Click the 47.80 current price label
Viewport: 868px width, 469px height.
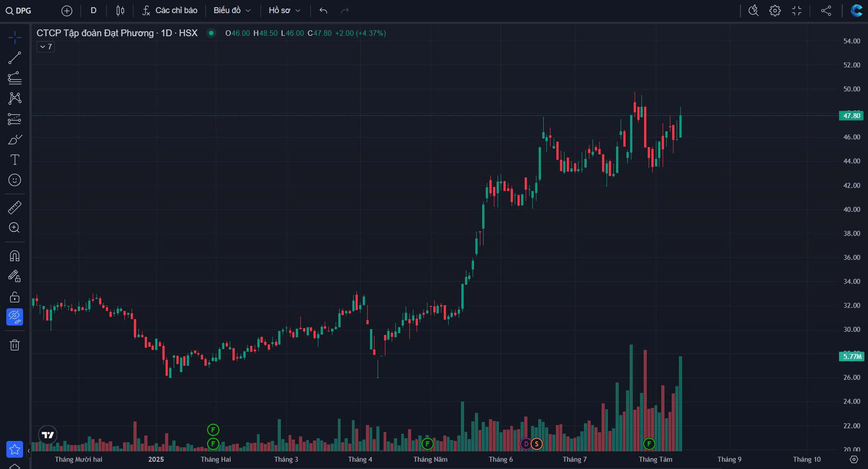(x=851, y=116)
